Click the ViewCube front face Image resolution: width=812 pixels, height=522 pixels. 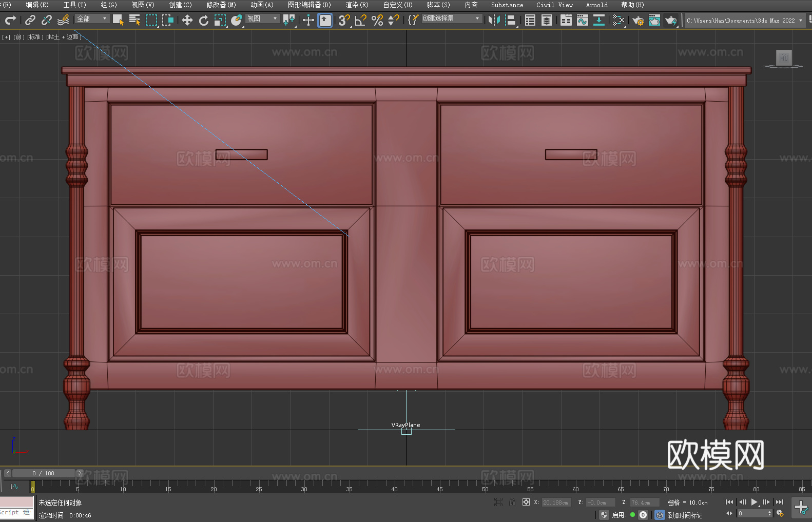[784, 57]
